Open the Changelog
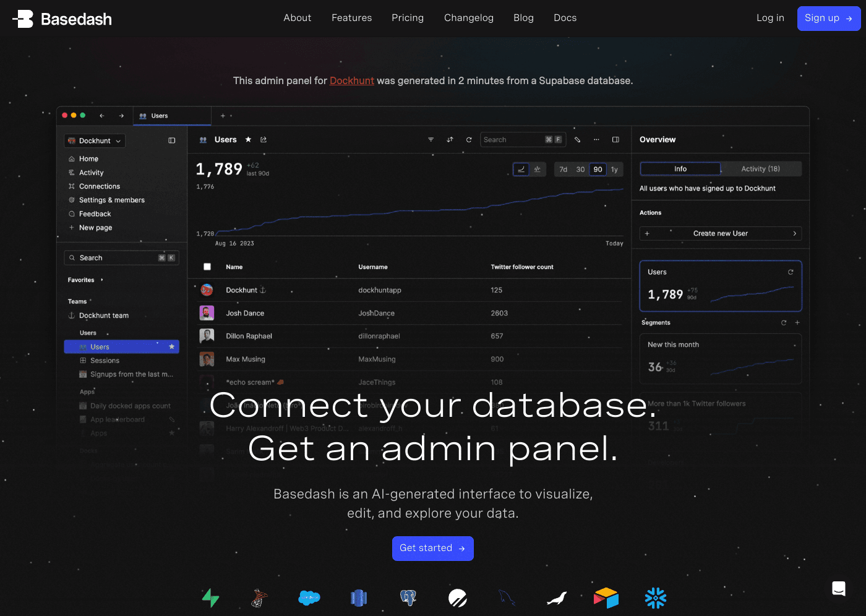Screen dimensions: 866x616 468,18
